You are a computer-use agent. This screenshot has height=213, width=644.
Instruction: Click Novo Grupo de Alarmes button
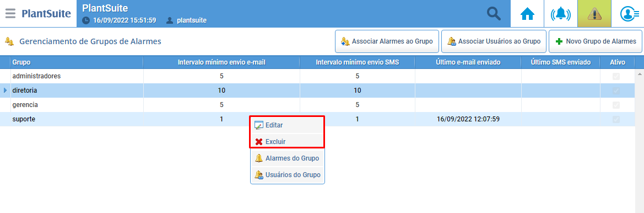tap(595, 41)
